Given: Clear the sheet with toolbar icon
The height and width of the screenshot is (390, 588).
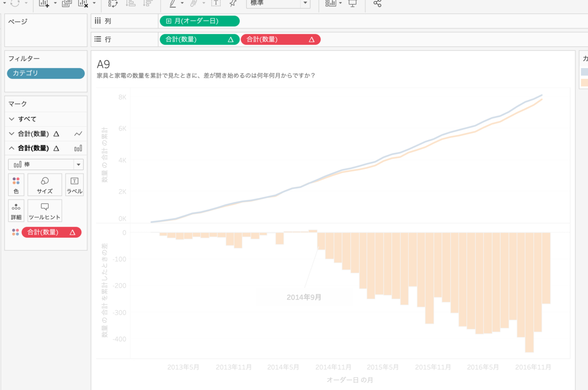Looking at the screenshot, I should 83,3.
